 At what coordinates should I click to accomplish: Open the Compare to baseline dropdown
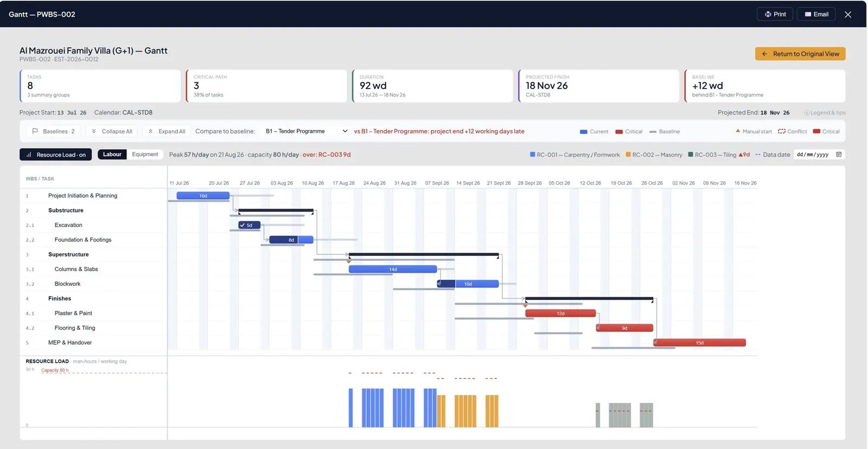307,131
